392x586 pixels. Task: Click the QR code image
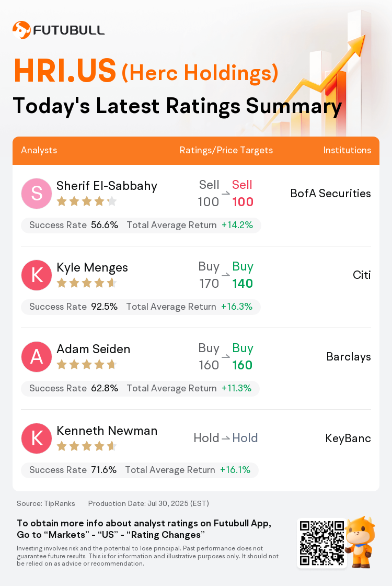tap(322, 543)
